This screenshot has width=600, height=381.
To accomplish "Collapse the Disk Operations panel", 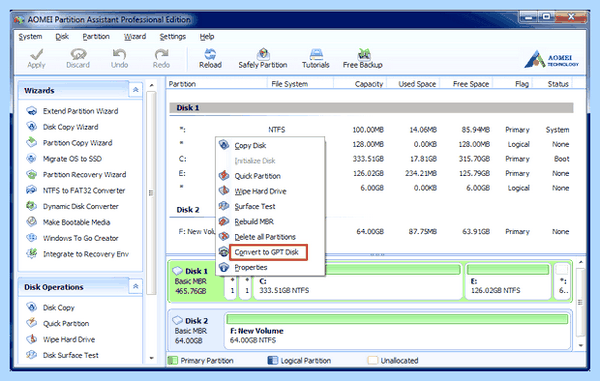I will [x=135, y=286].
